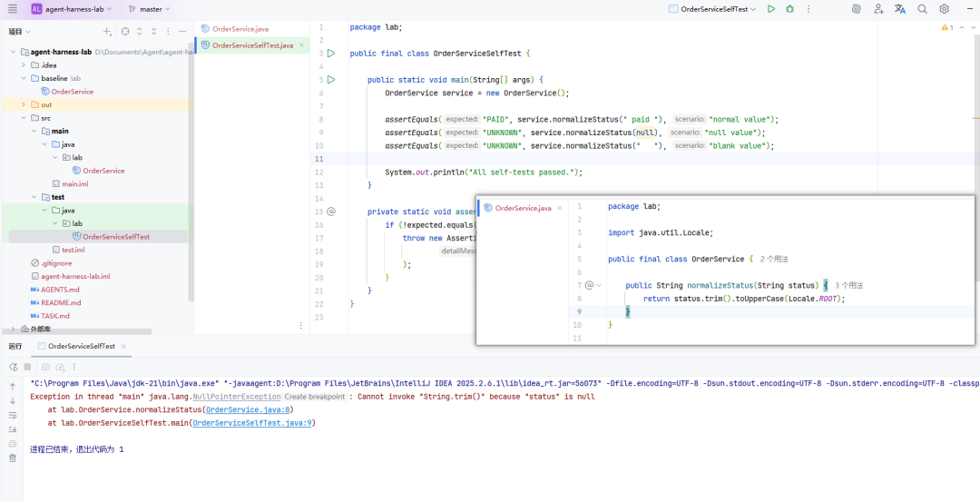Collapse all in the project tree toolbar
This screenshot has height=502, width=980.
coord(153,31)
